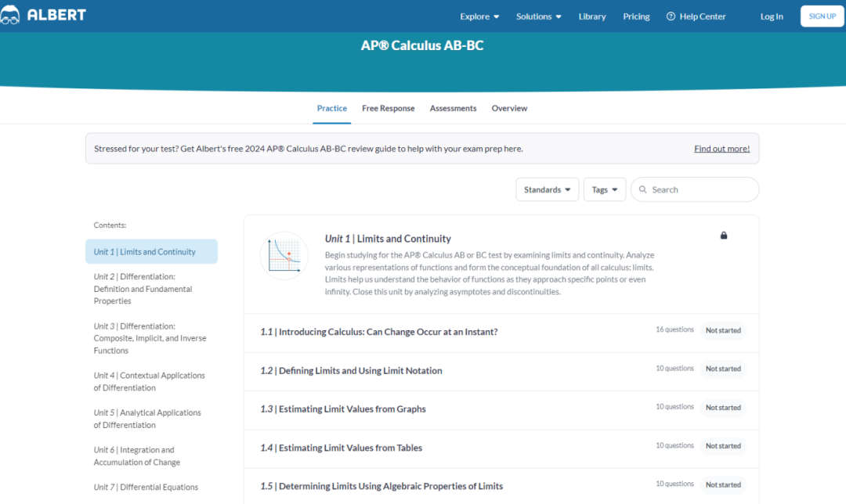Switch to the Free Response tab

(389, 108)
